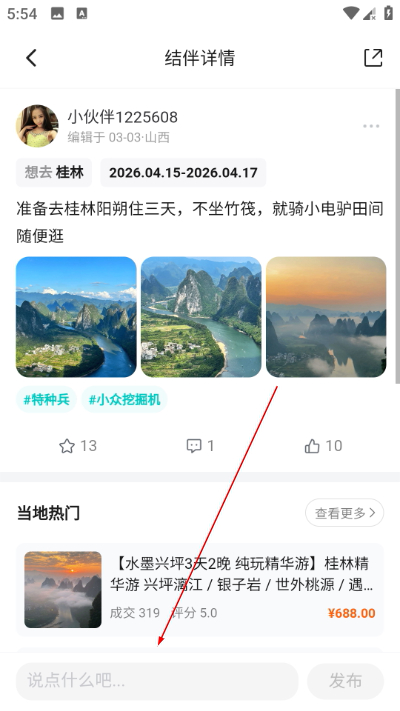Focus the 说点什么吧 comment field

click(x=157, y=681)
